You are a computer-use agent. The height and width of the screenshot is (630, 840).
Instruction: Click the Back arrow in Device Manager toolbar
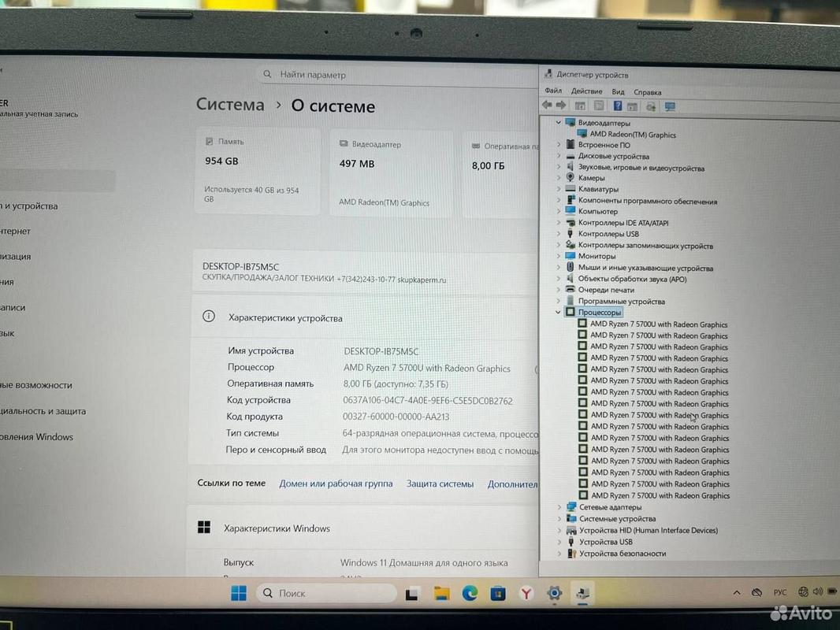547,105
